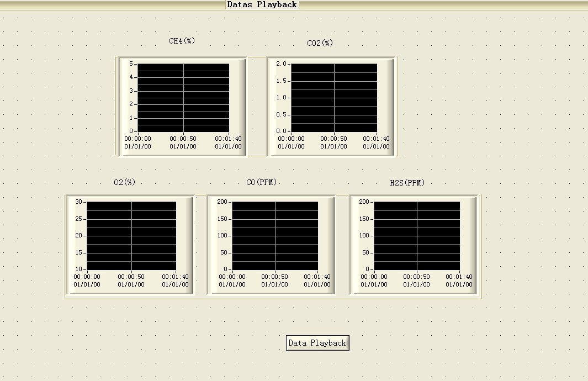Image resolution: width=588 pixels, height=381 pixels.
Task: Click the CH4(%) chart plot area
Action: tap(182, 97)
